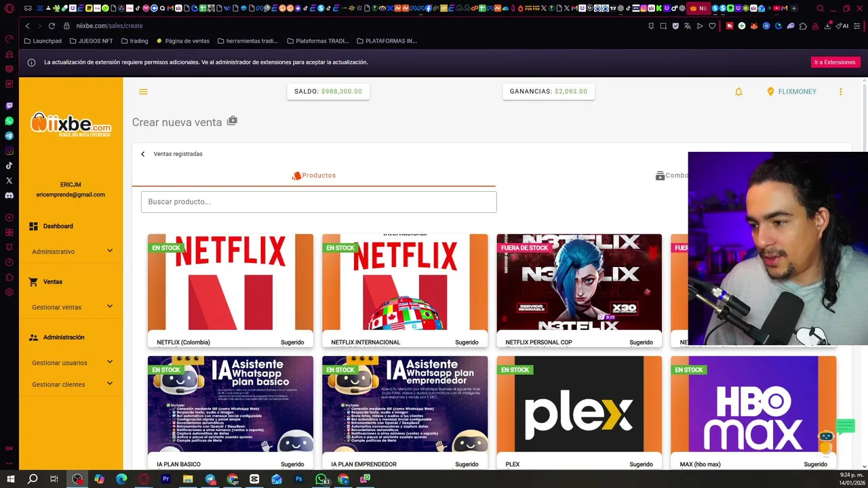
Task: Open the green chat bubble widget
Action: click(845, 426)
